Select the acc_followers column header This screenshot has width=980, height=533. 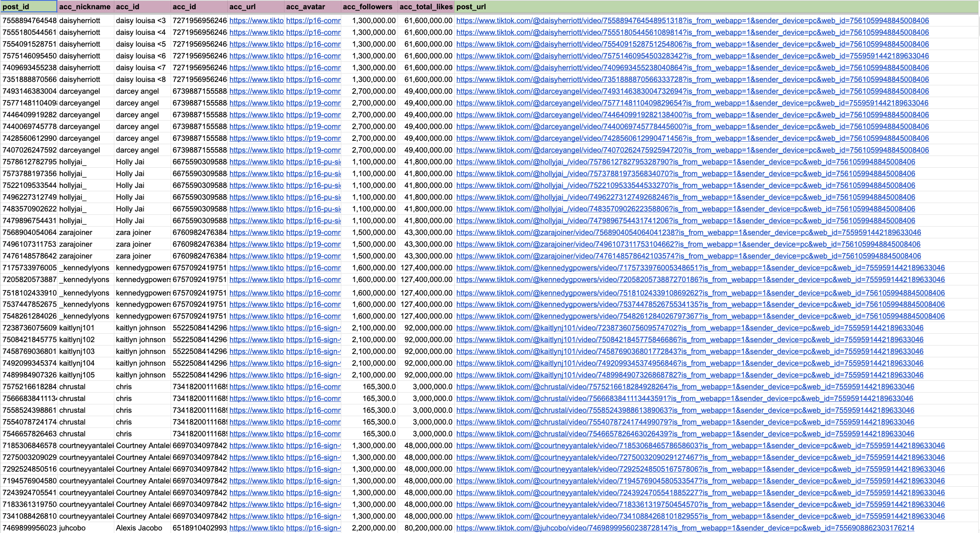pos(369,7)
